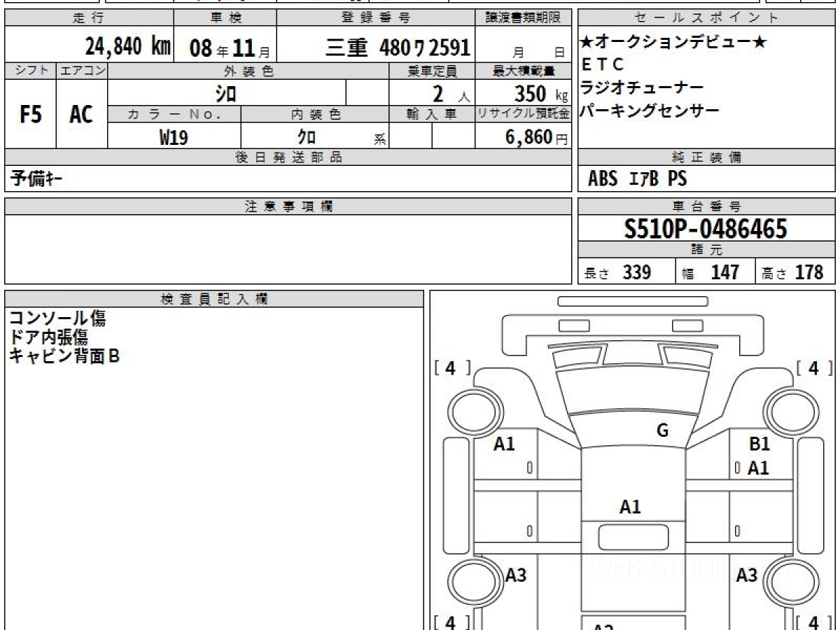Click the A1 mark below the B1 mark
Image resolution: width=840 pixels, height=630 pixels.
tap(758, 468)
